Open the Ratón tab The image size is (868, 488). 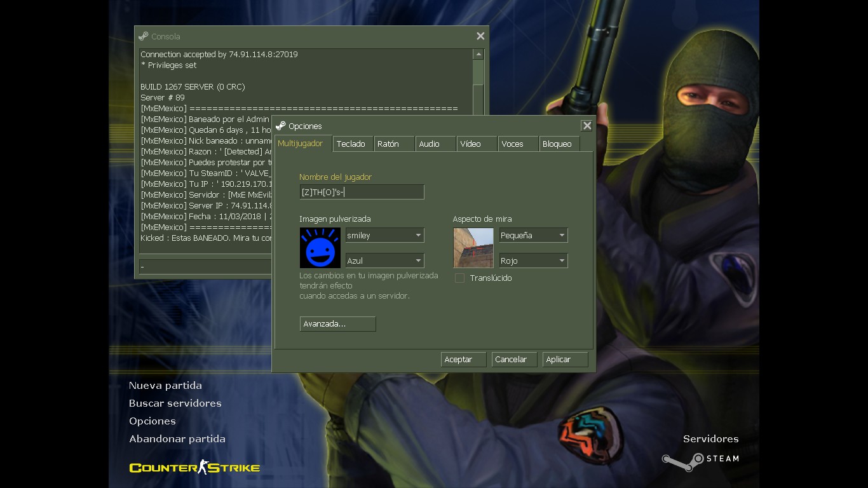394,144
